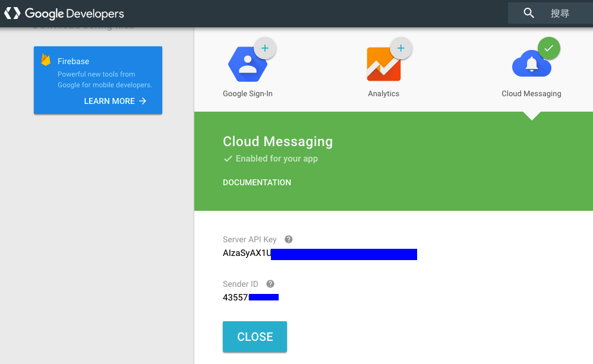Click the Cloud Messaging service label

[531, 94]
